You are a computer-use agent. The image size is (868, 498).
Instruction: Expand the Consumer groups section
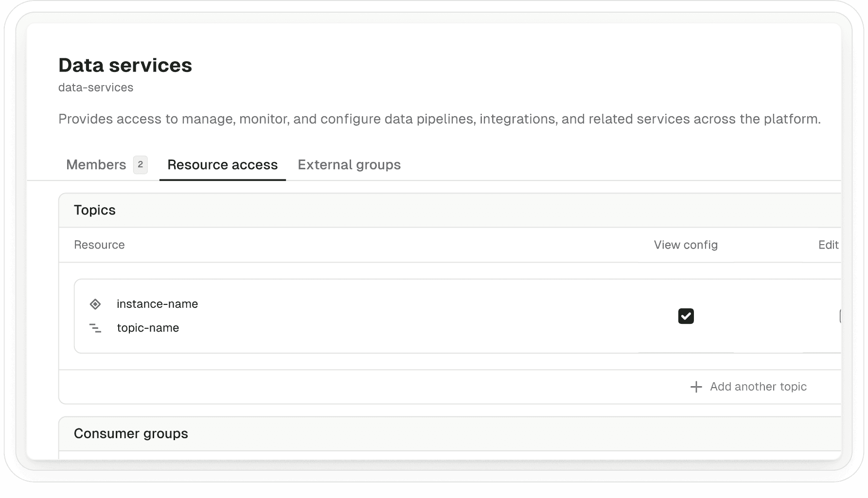[130, 433]
